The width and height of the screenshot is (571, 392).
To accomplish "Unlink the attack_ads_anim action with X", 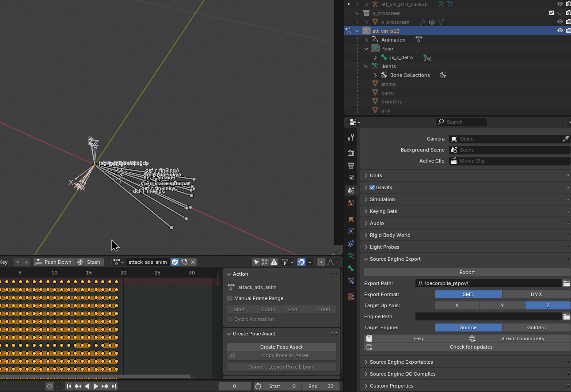I will pos(193,262).
